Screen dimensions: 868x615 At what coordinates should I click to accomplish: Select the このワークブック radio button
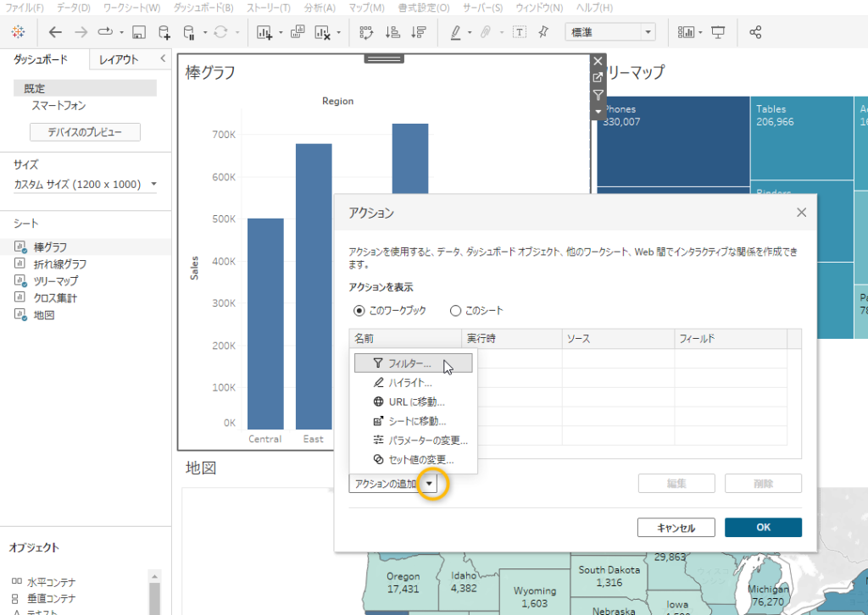point(359,311)
